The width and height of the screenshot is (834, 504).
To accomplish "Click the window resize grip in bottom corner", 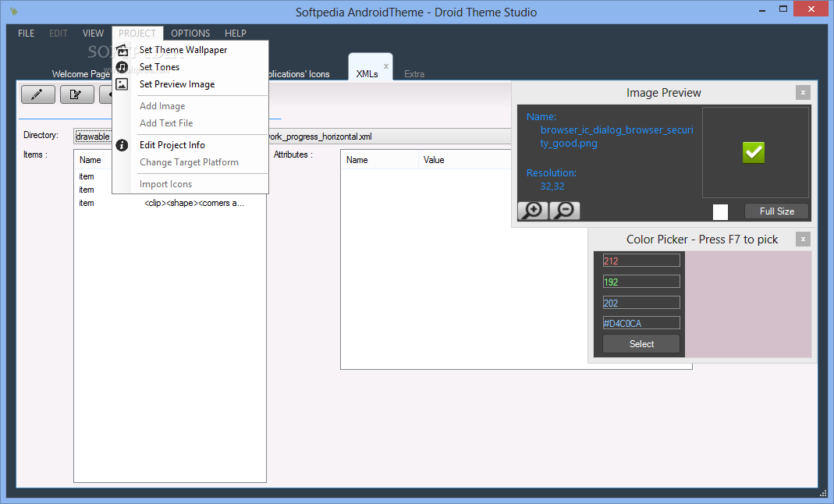I will click(x=823, y=493).
